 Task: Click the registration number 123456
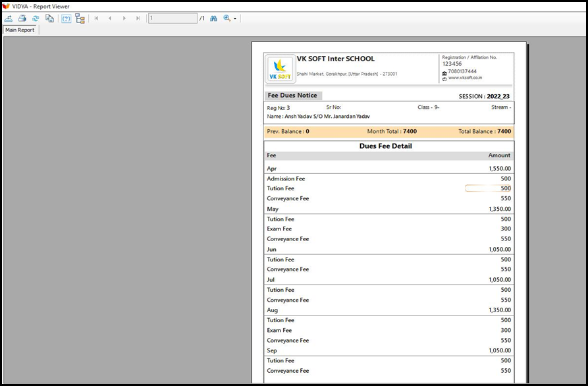(x=452, y=64)
